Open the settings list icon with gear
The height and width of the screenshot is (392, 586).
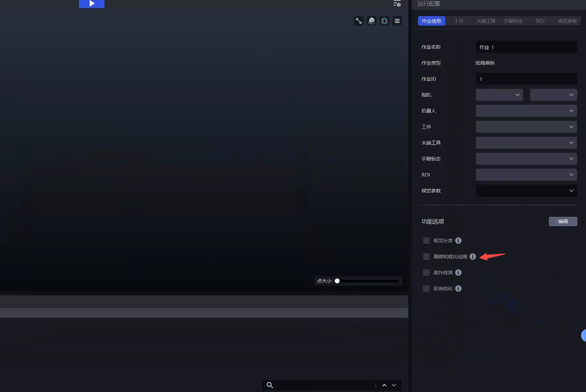pos(397,4)
